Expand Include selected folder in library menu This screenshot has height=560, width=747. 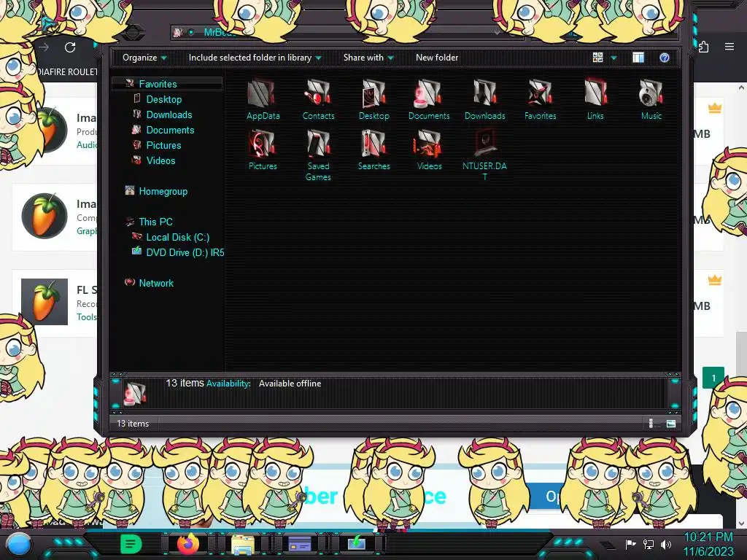click(255, 58)
